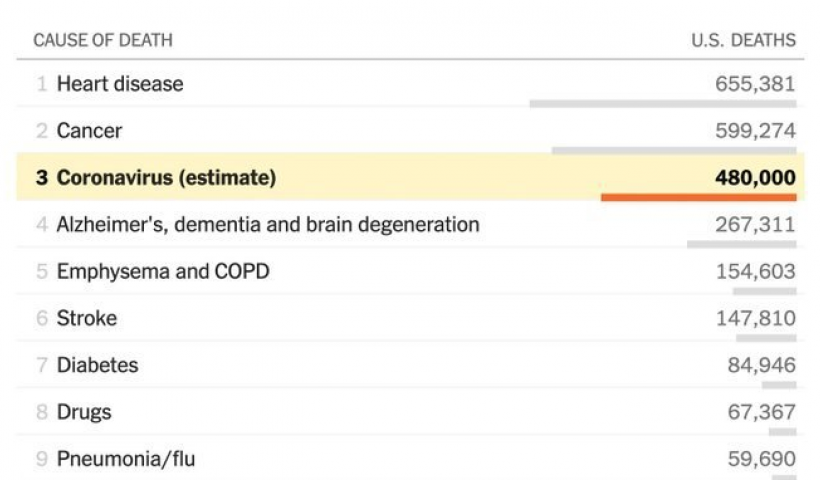
Task: Click the 599,274 deaths value
Action: click(755, 131)
